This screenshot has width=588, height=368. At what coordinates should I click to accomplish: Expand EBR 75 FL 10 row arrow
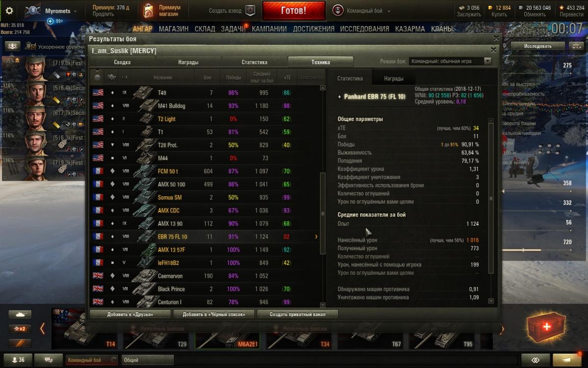click(316, 237)
